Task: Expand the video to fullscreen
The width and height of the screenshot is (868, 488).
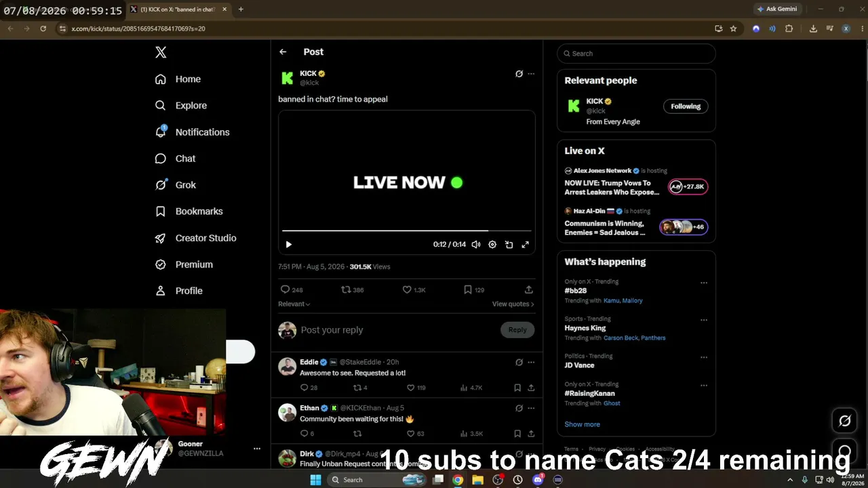Action: coord(525,245)
